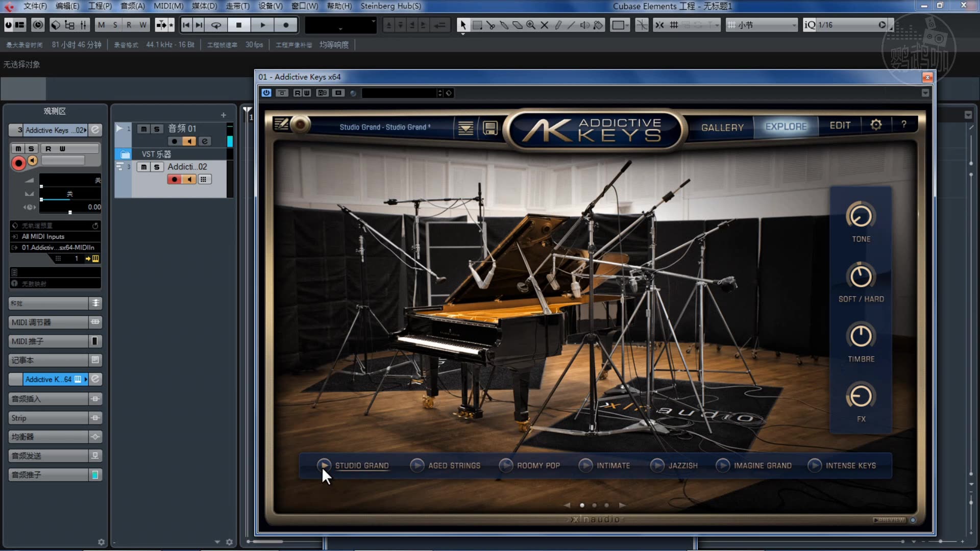
Task: Solo the 音频 01 track
Action: 157,129
